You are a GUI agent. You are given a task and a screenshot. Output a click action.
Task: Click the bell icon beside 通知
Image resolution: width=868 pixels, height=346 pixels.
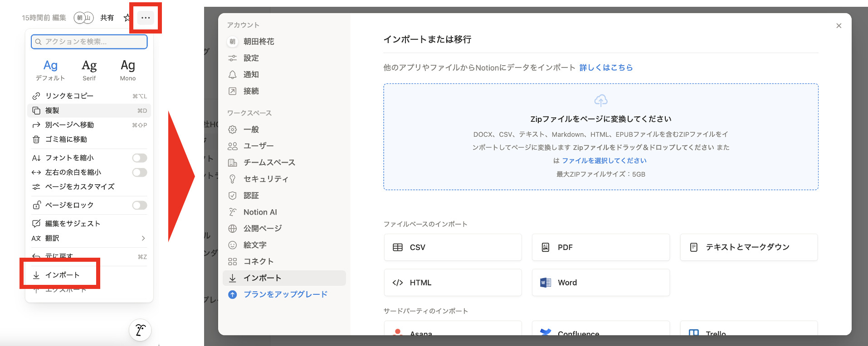pyautogui.click(x=233, y=75)
